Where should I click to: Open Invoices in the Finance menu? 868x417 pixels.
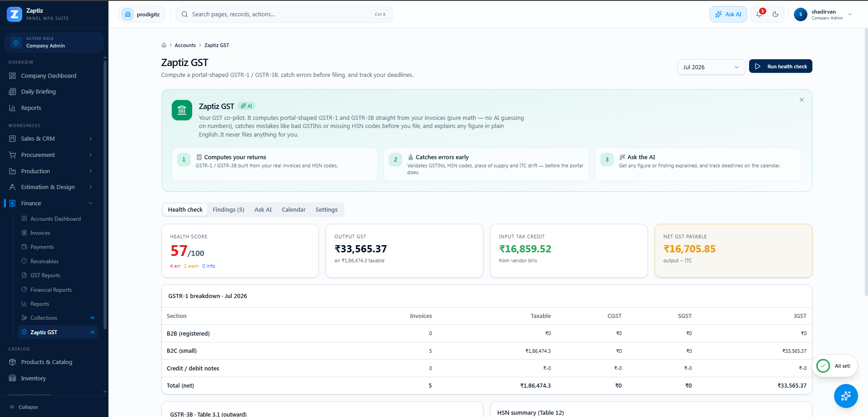(x=57, y=233)
